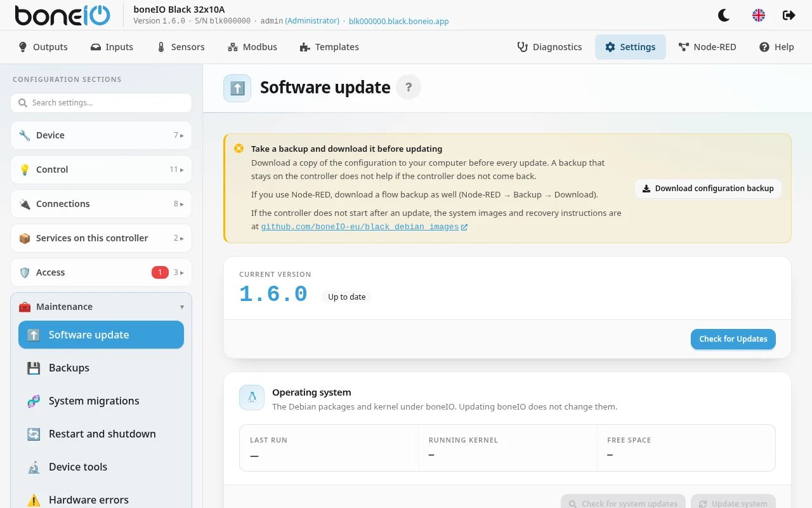Image resolution: width=812 pixels, height=508 pixels.
Task: Click the Check for Updates button
Action: pyautogui.click(x=733, y=339)
